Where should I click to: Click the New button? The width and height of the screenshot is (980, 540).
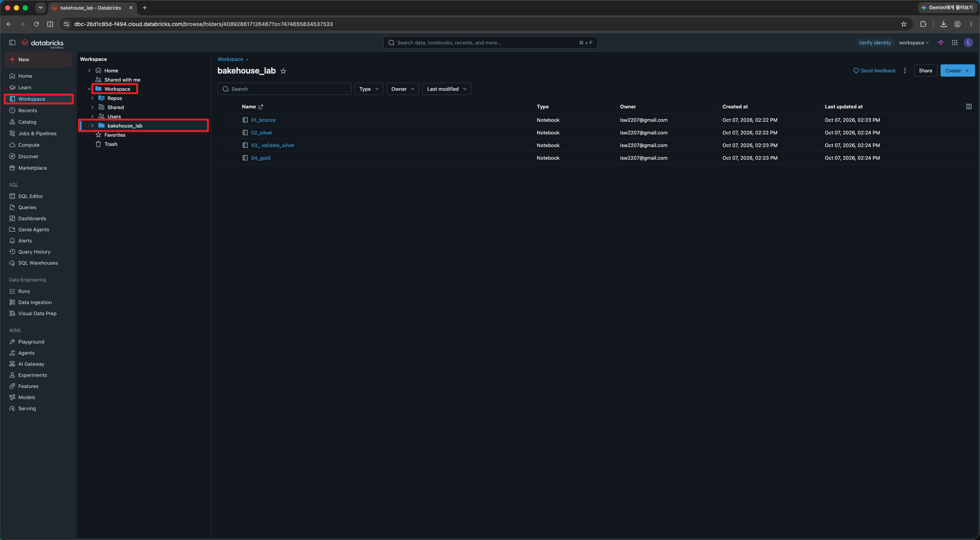[38, 59]
